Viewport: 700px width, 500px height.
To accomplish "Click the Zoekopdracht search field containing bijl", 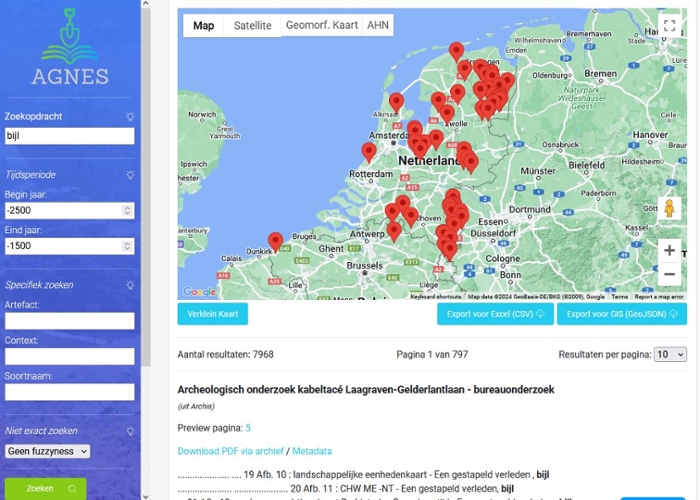I will [70, 136].
